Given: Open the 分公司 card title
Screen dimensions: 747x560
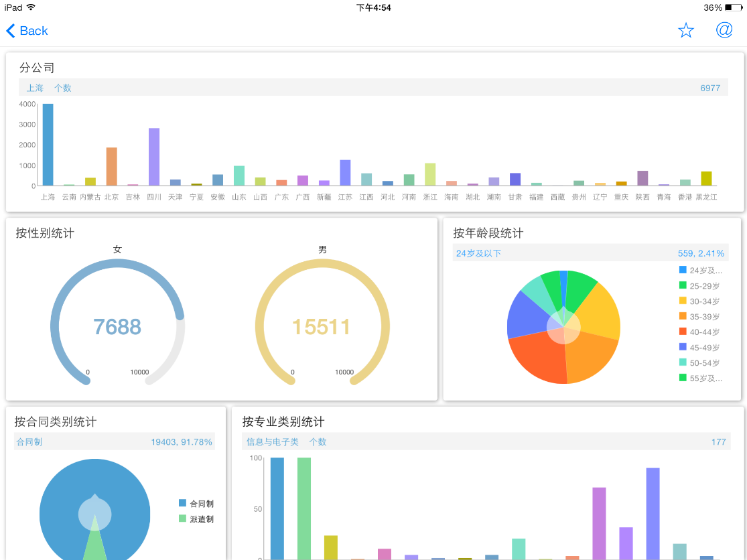Looking at the screenshot, I should (x=37, y=68).
